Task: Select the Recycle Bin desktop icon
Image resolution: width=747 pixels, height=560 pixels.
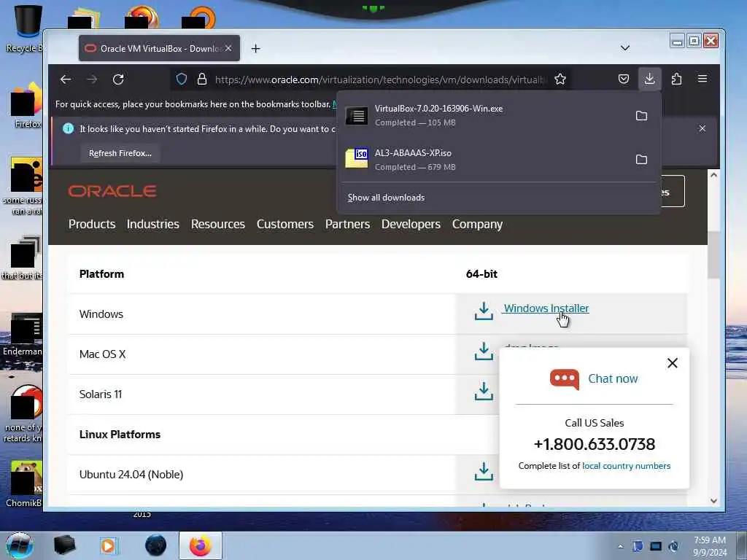Action: pyautogui.click(x=24, y=28)
